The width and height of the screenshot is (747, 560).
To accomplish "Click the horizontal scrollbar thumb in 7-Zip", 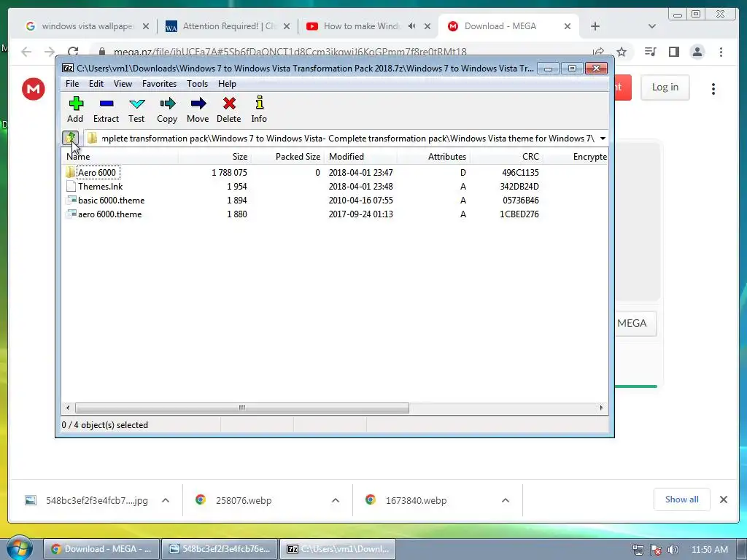I will coord(242,408).
